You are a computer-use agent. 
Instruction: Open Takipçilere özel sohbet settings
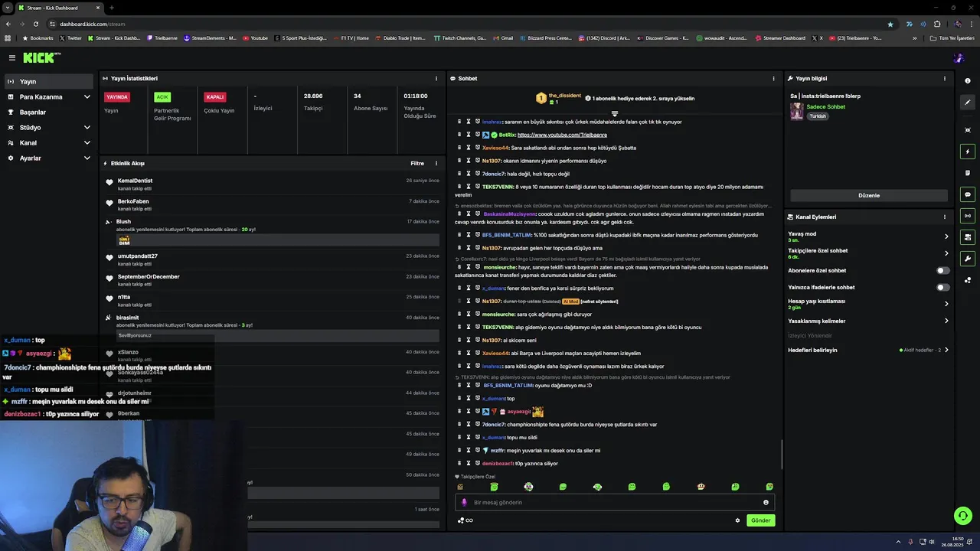pos(868,253)
